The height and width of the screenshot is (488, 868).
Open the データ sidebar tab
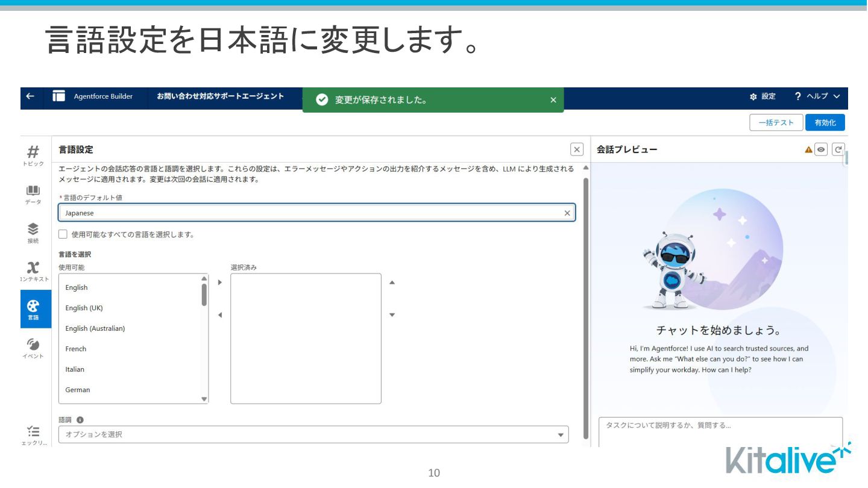click(x=33, y=195)
